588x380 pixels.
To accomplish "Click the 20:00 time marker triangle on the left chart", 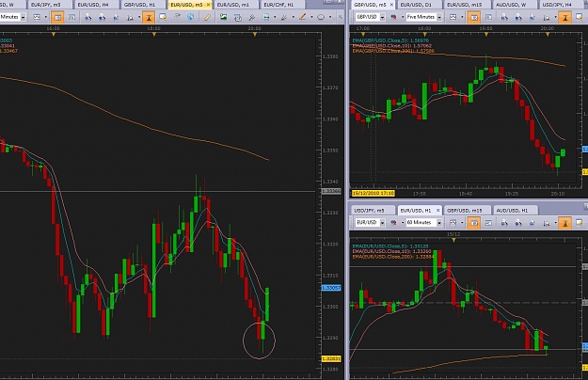I will (255, 35).
